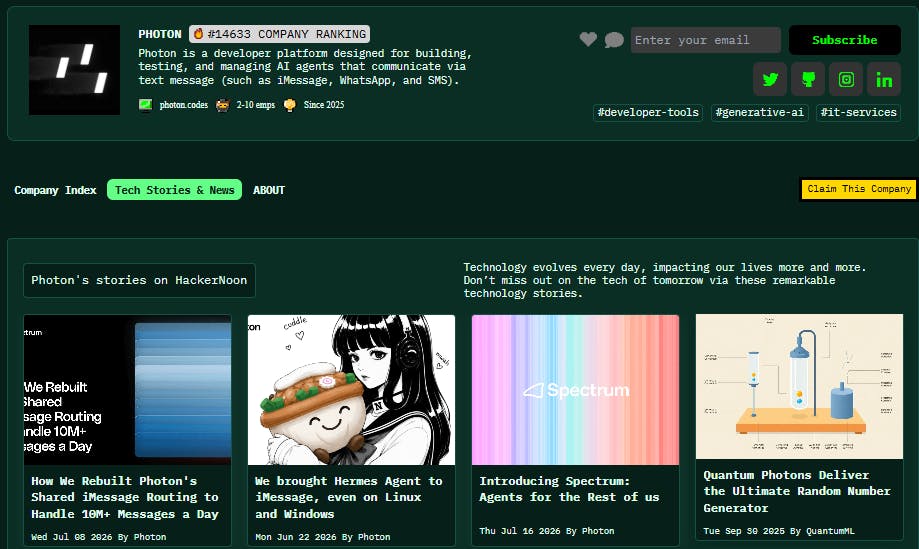Click Claim This Company button
Screen dimensions: 919x549
tap(859, 189)
